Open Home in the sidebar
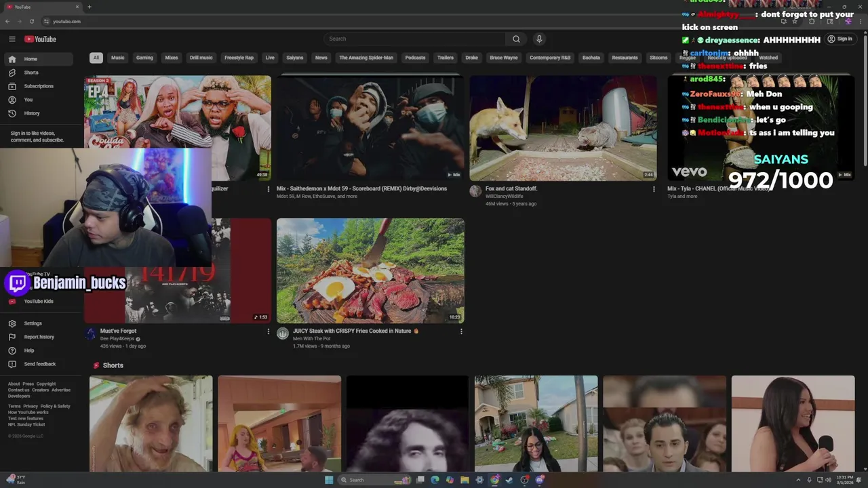868x488 pixels. click(38, 59)
